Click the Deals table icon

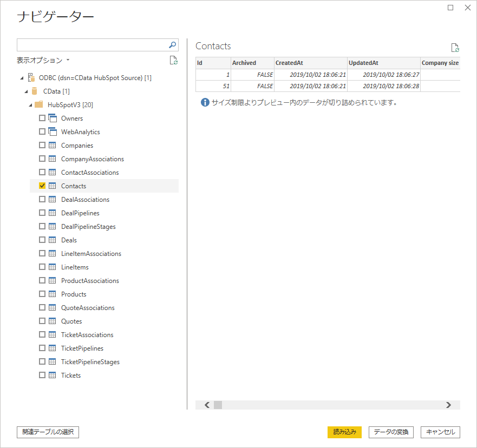click(53, 240)
